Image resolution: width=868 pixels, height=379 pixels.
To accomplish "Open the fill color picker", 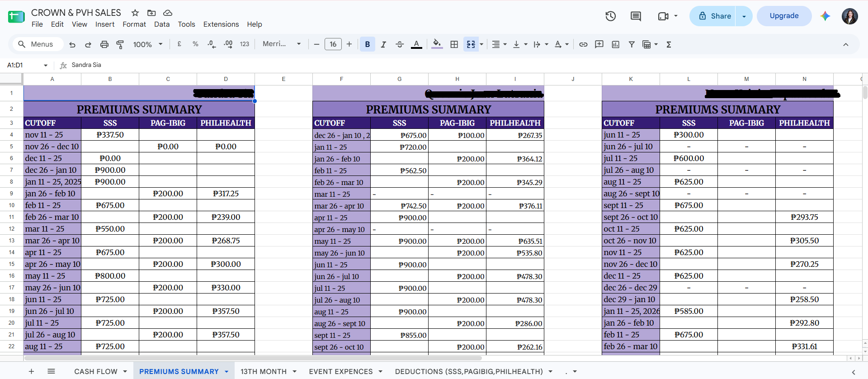I will click(x=437, y=44).
